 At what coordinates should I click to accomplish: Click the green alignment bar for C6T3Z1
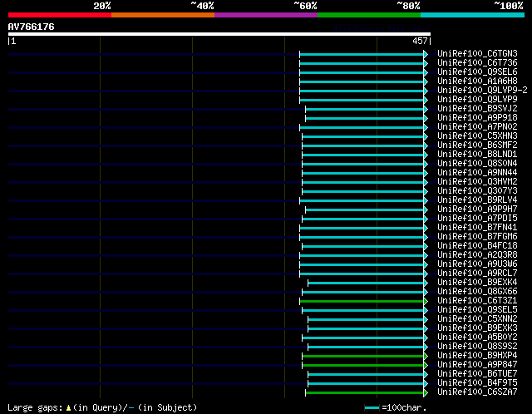[x=362, y=301]
